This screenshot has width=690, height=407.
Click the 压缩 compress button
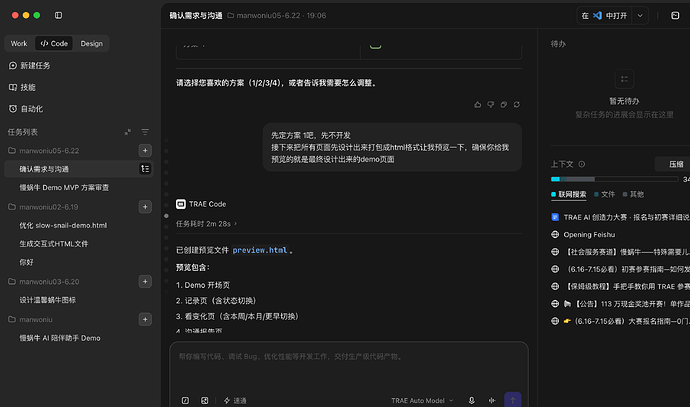(x=674, y=164)
